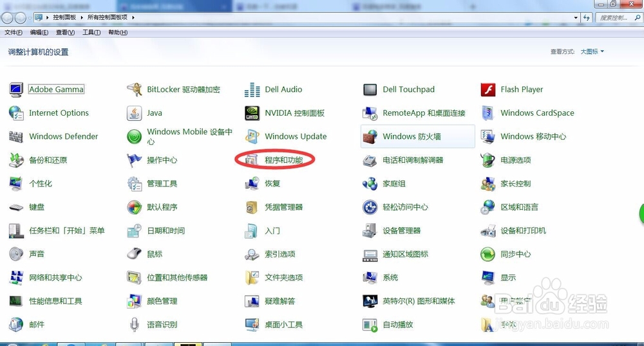Open the 备份和还原 icon
644x346 pixels.
(x=16, y=160)
